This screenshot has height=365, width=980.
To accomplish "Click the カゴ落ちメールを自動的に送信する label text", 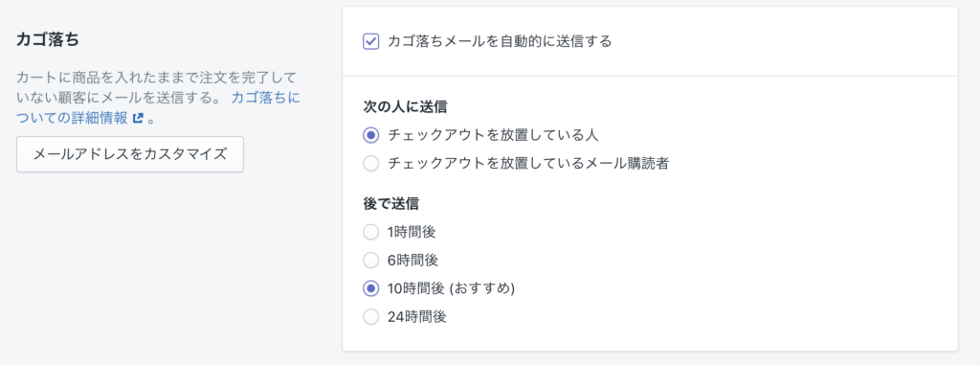I will (500, 42).
